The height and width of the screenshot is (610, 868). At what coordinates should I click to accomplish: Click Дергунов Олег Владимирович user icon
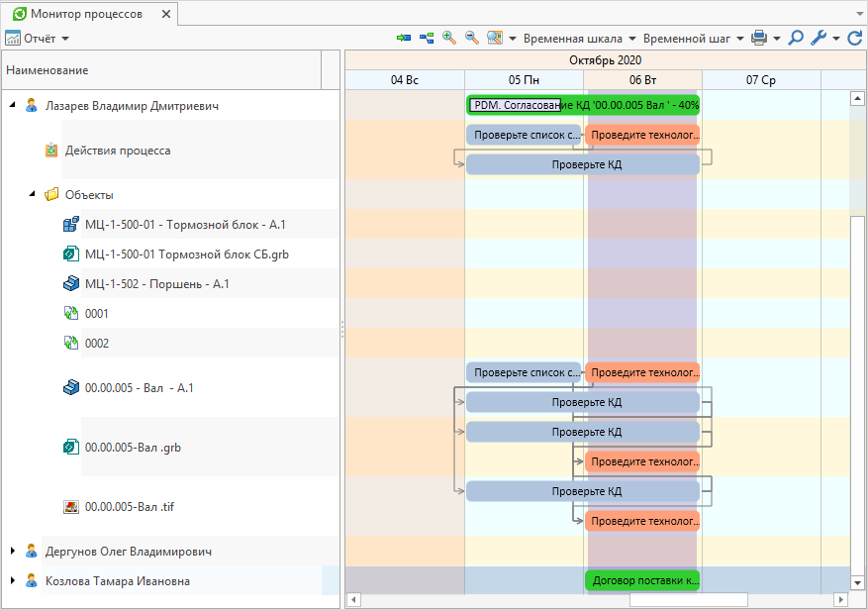pos(32,551)
